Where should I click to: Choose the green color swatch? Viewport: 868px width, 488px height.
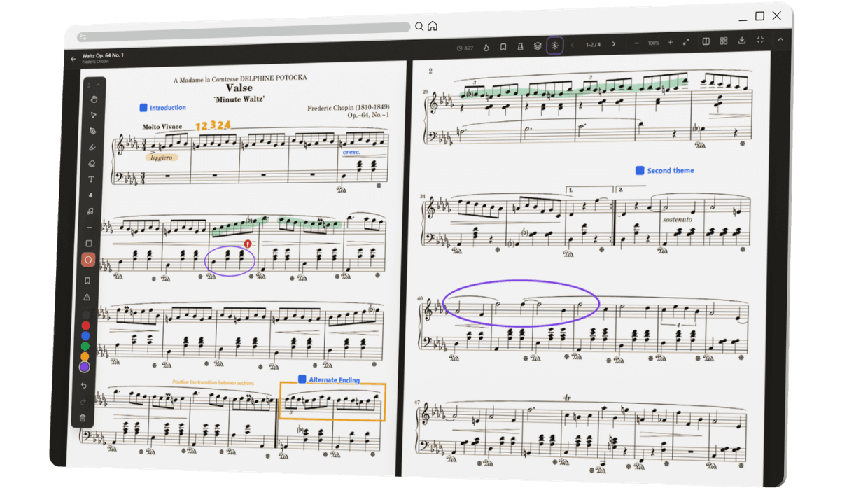85,346
